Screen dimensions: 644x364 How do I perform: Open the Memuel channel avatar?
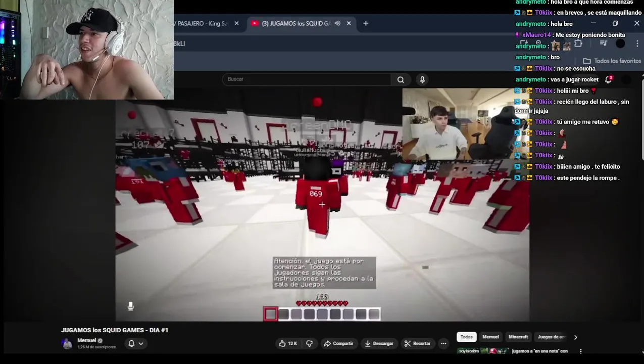[67, 343]
